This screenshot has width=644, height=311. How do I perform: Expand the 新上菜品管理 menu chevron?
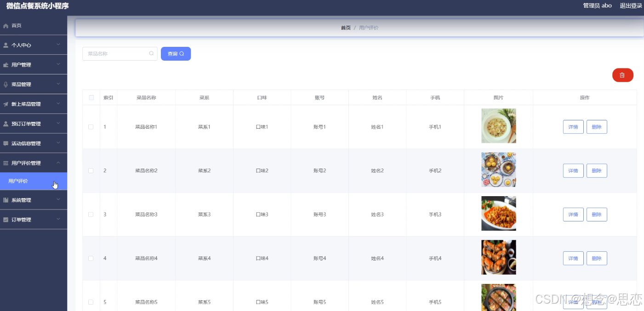point(58,104)
